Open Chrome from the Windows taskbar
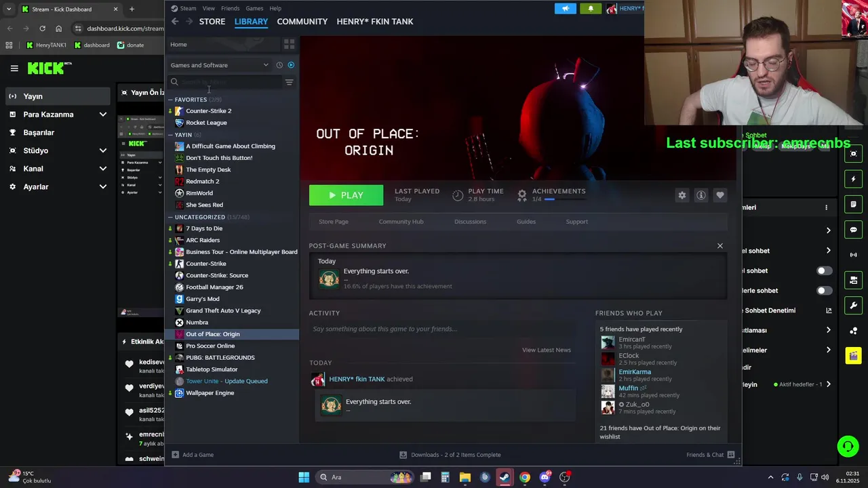This screenshot has width=868, height=488. pos(525,477)
